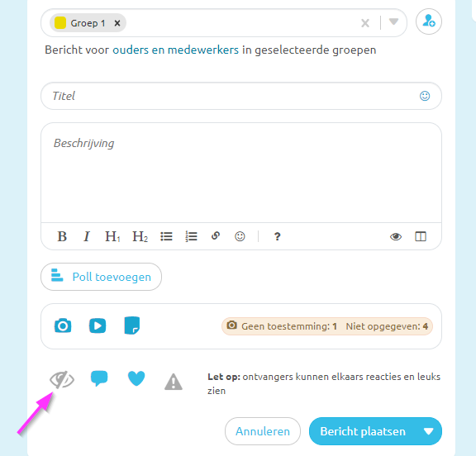476x456 pixels.
Task: Insert a link in the description
Action: [216, 235]
